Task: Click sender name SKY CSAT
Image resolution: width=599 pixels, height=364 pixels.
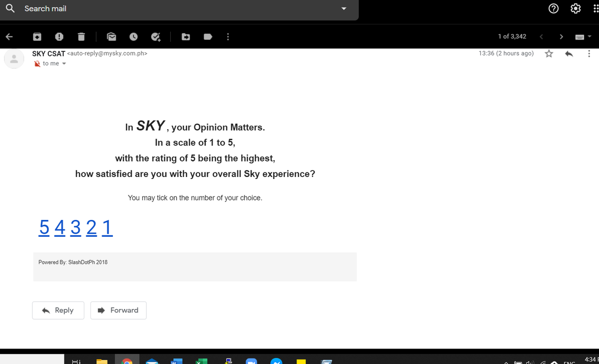Action: coord(48,53)
